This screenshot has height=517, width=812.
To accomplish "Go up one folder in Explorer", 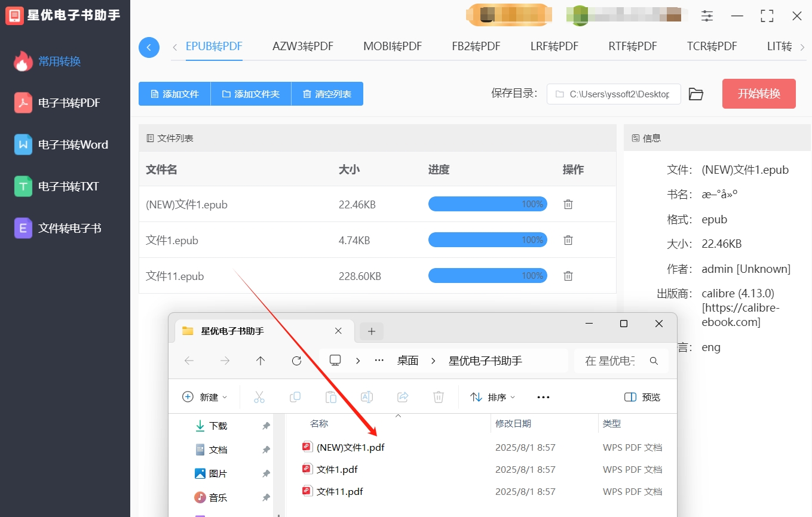I will [x=261, y=361].
